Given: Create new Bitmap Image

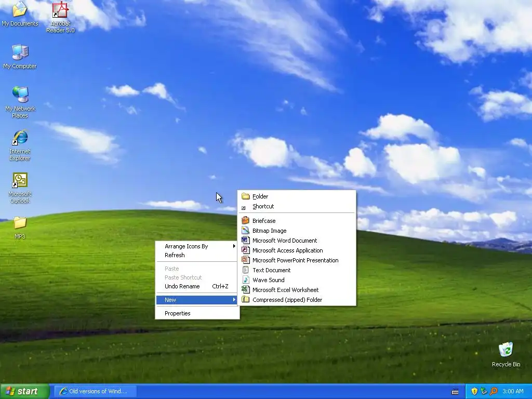Looking at the screenshot, I should (x=297, y=231).
